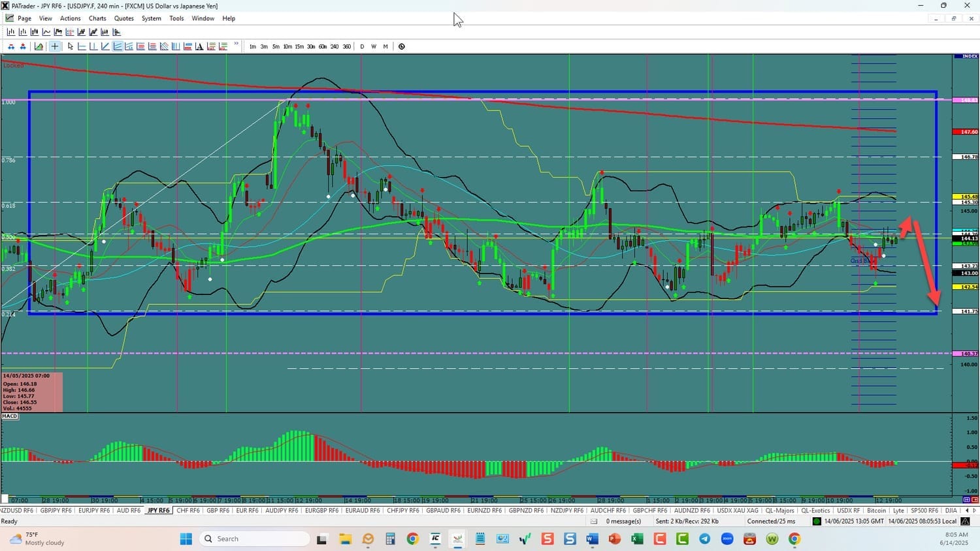Open the Quotes menu
The height and width of the screenshot is (551, 980).
(123, 18)
